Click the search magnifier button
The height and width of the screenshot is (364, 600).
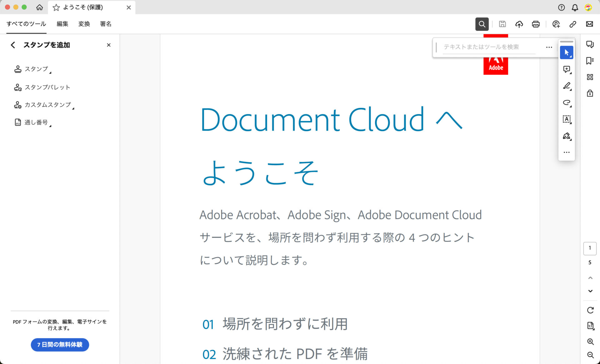pyautogui.click(x=482, y=24)
